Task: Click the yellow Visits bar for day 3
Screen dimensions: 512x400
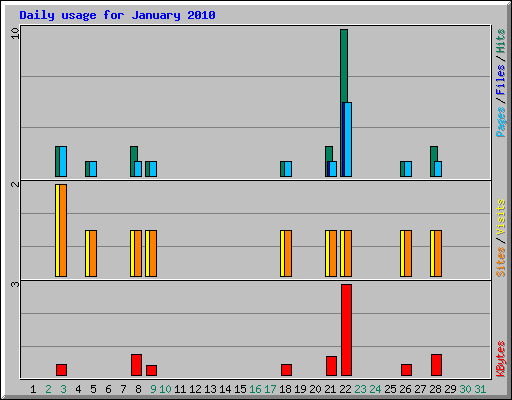Action: tap(57, 230)
